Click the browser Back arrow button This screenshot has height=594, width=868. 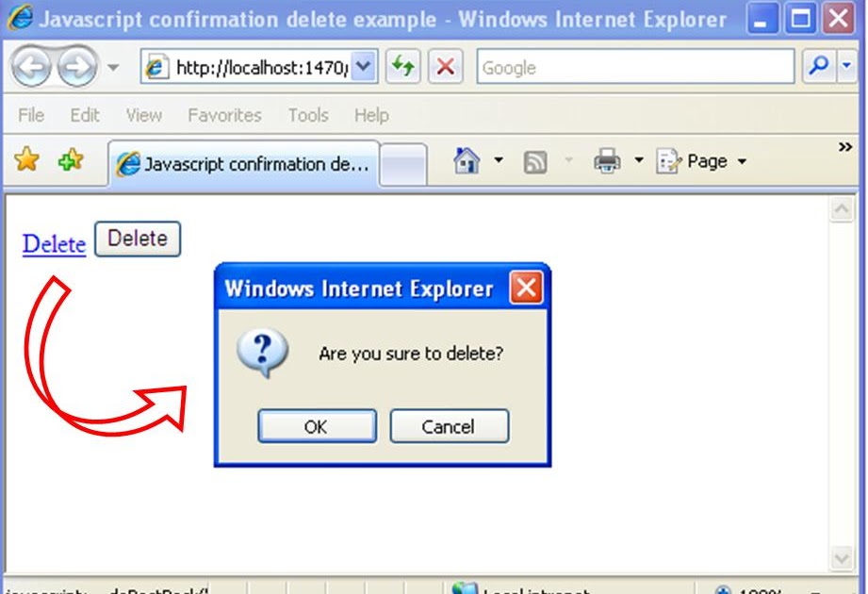[x=31, y=67]
